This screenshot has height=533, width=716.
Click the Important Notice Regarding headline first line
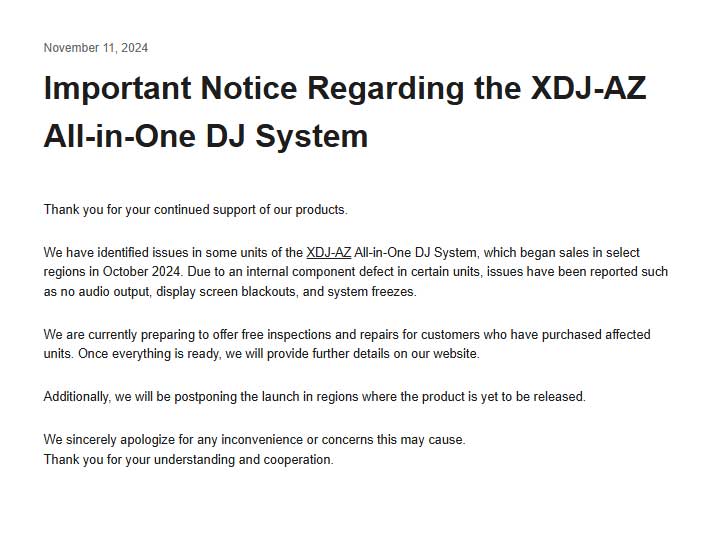(345, 88)
